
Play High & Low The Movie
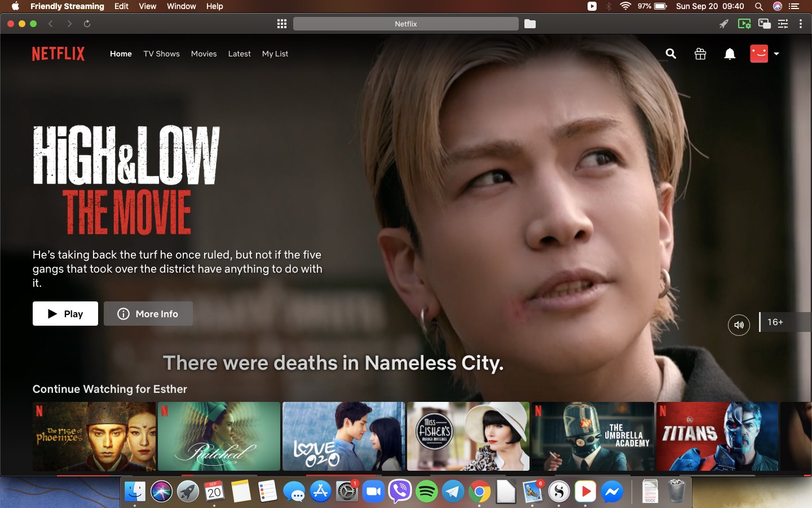[x=65, y=314]
